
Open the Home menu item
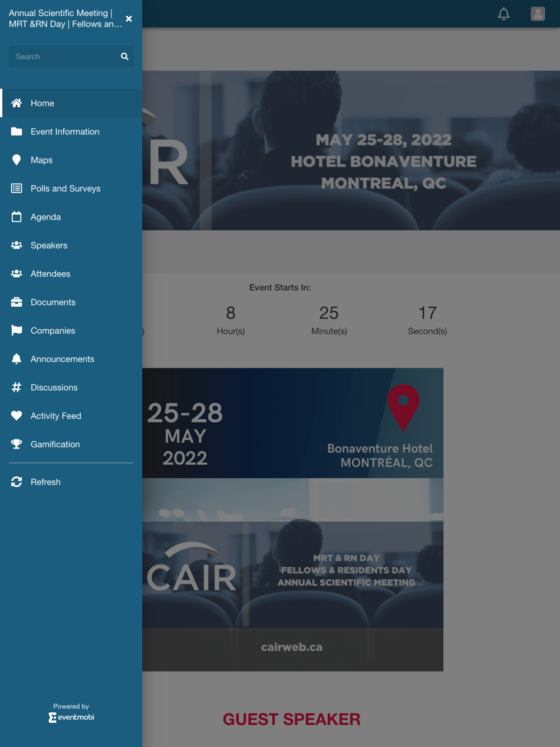[71, 103]
